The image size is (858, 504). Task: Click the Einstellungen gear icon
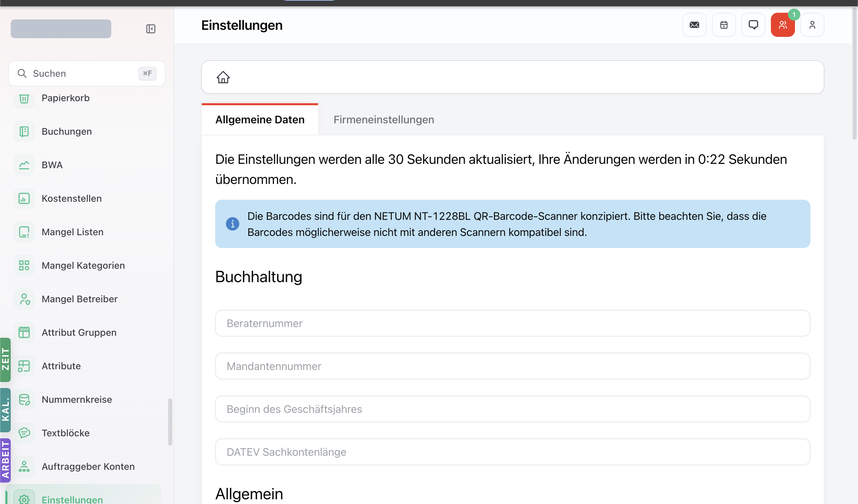click(24, 499)
